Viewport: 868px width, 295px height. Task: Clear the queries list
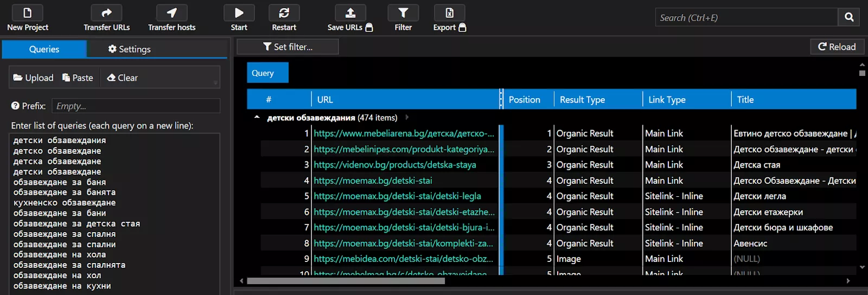pyautogui.click(x=123, y=78)
